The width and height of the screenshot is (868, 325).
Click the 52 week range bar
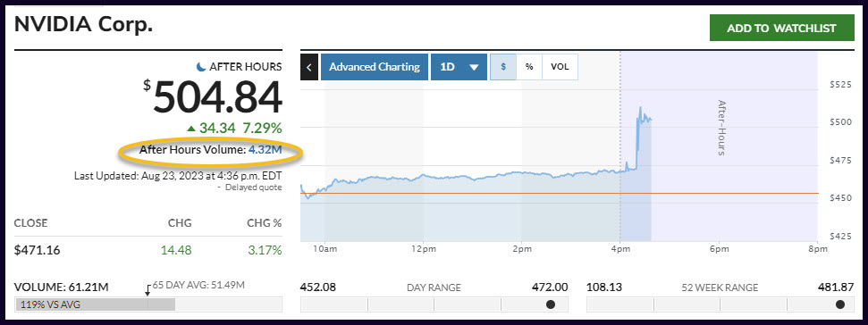click(721, 304)
